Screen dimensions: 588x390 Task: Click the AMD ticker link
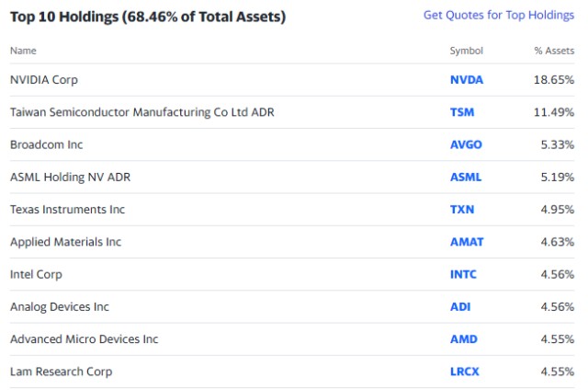pos(463,339)
